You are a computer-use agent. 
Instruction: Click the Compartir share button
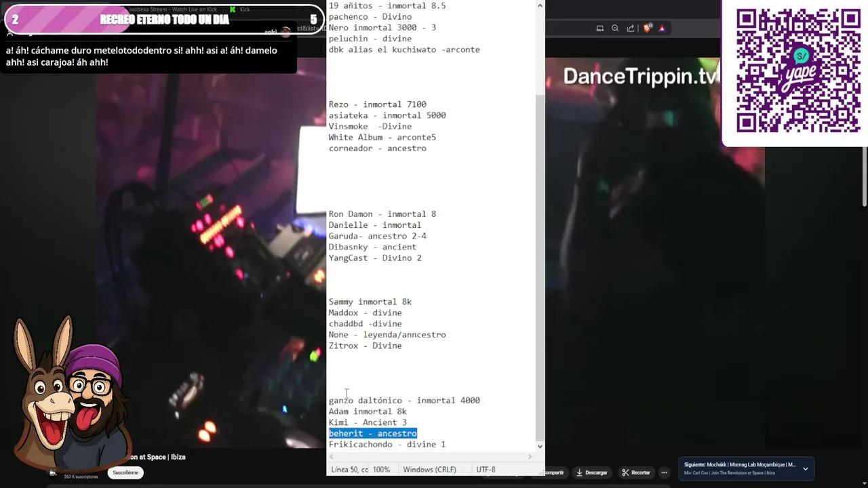click(x=554, y=472)
